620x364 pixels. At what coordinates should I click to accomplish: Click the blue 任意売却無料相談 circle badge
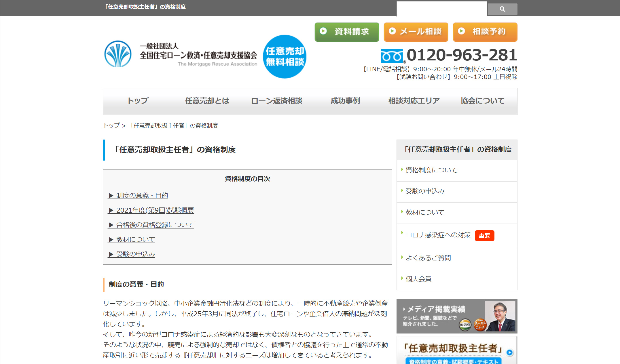[x=285, y=57]
